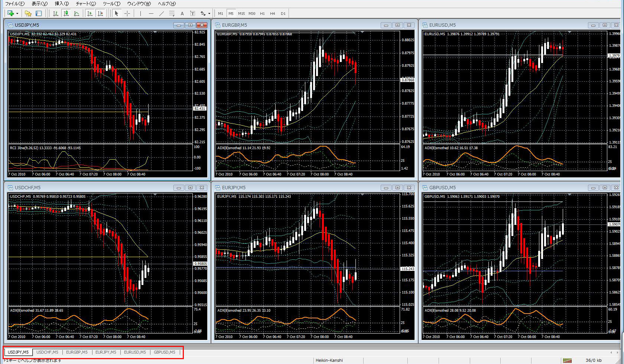Select the Text Label tool
This screenshot has width=624, height=364.
coord(192,13)
